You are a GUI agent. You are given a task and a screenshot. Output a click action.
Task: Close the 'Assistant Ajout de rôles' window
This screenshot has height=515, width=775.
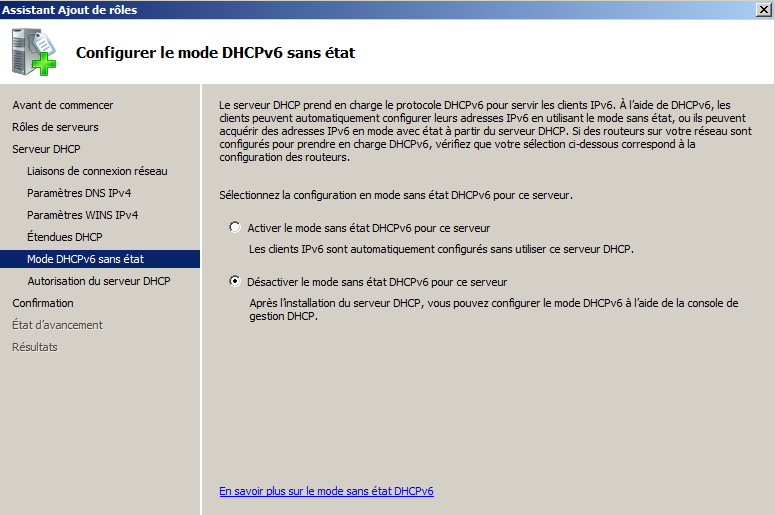(x=764, y=9)
